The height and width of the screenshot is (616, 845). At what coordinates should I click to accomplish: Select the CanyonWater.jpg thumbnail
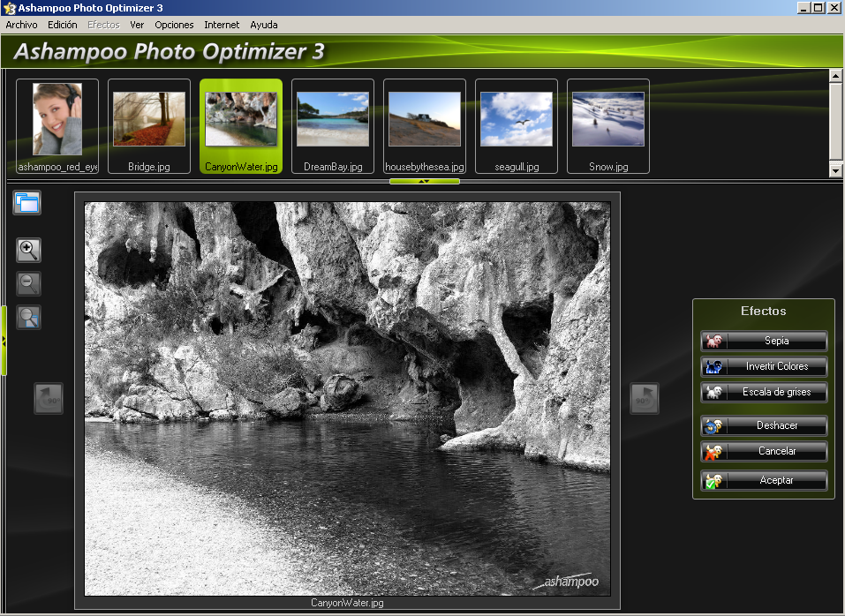(241, 126)
